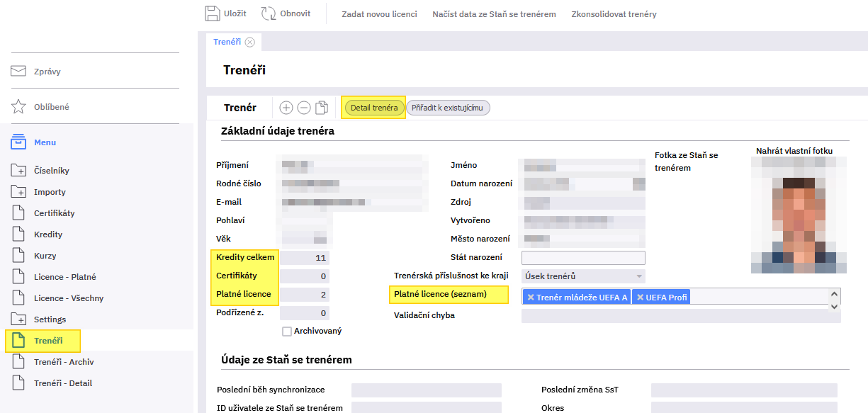The height and width of the screenshot is (413, 868).
Task: Click the E-mail field
Action: pyautogui.click(x=354, y=203)
